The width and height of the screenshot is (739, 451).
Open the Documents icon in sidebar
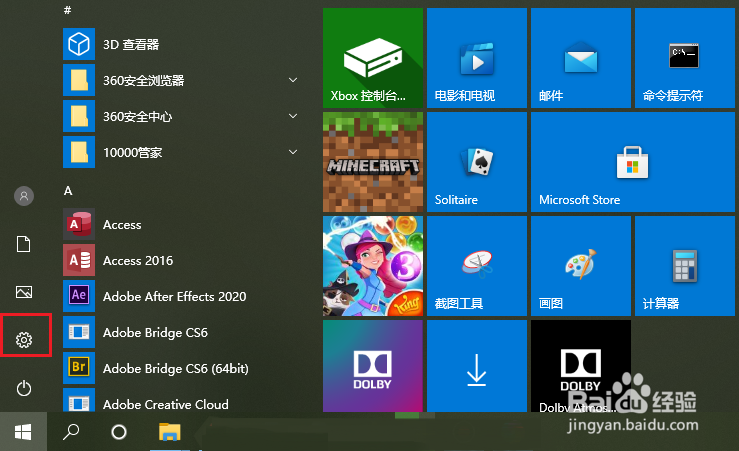coord(24,244)
